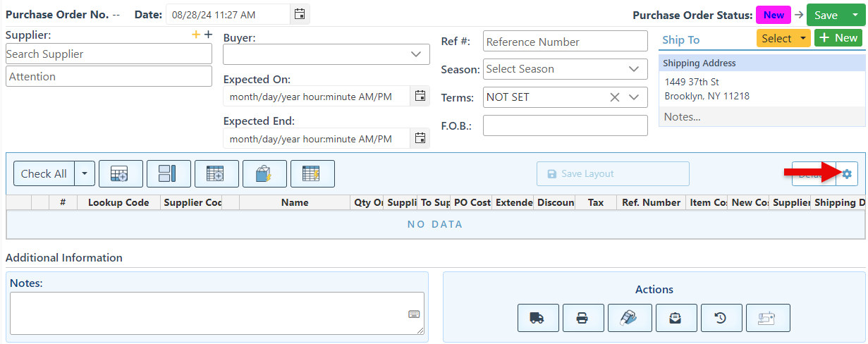Click the green Save button

[826, 16]
